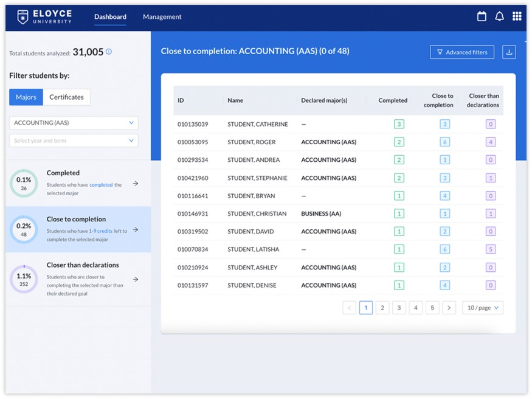Switch to Certificates filter toggle
532x399 pixels.
pos(67,97)
